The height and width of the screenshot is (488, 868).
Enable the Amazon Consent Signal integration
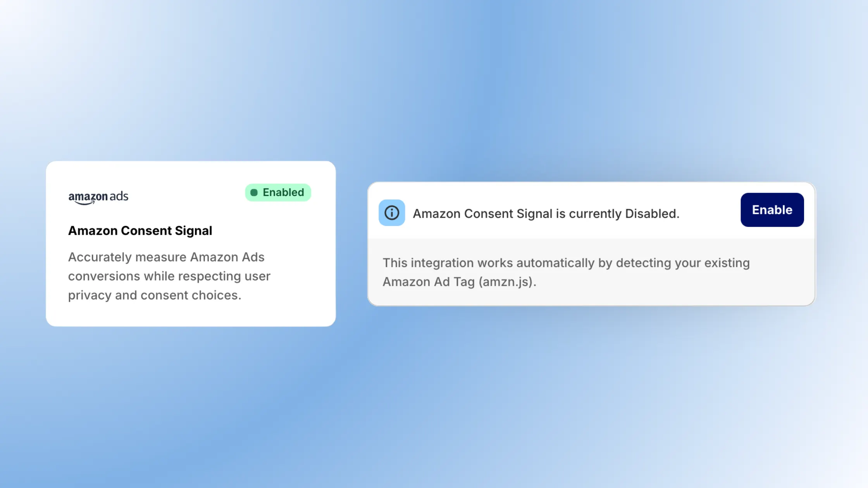pos(772,210)
